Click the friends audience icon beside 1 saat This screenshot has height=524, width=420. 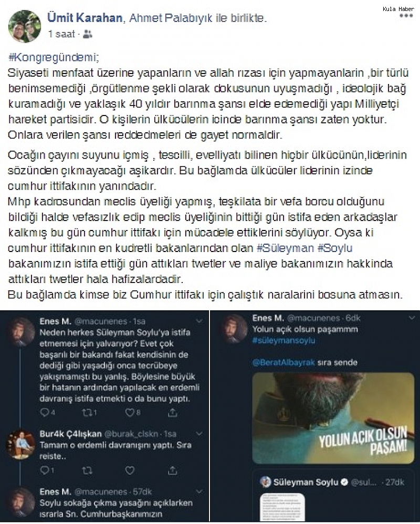pos(87,34)
